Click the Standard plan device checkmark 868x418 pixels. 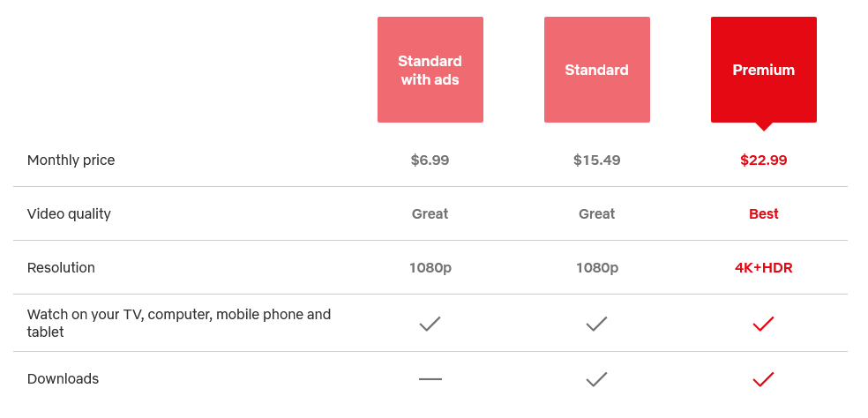pyautogui.click(x=596, y=324)
